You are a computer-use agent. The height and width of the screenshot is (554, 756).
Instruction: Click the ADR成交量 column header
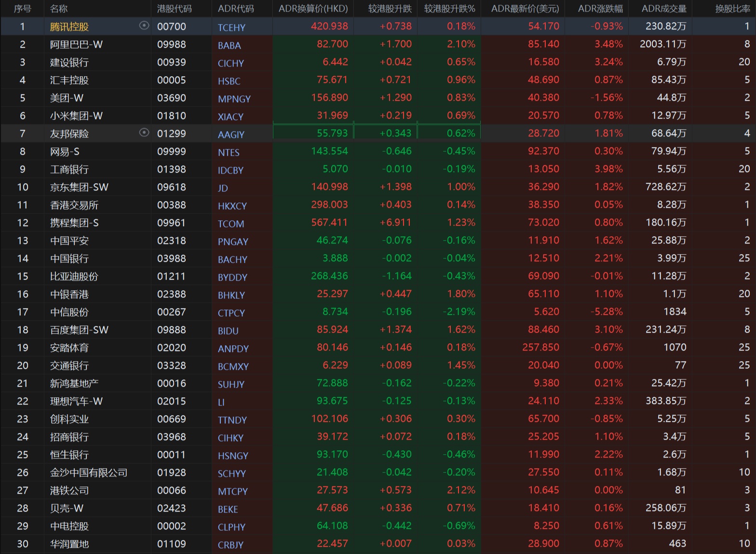pyautogui.click(x=663, y=9)
